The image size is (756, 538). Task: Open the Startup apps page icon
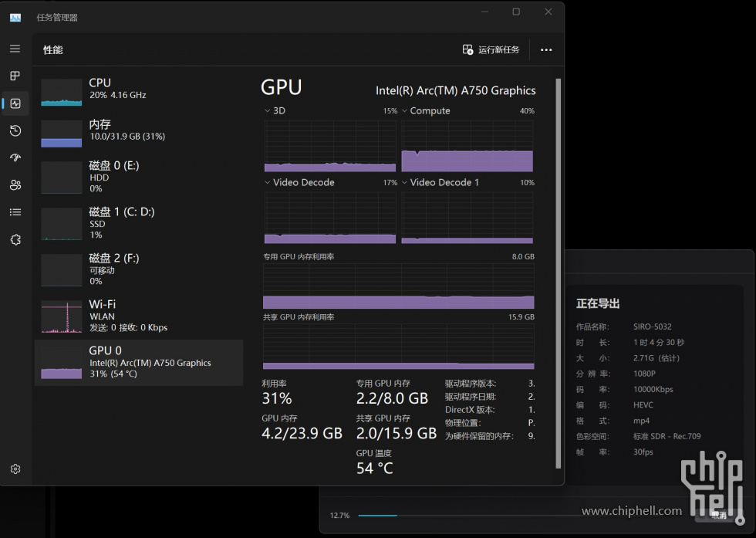(x=15, y=157)
